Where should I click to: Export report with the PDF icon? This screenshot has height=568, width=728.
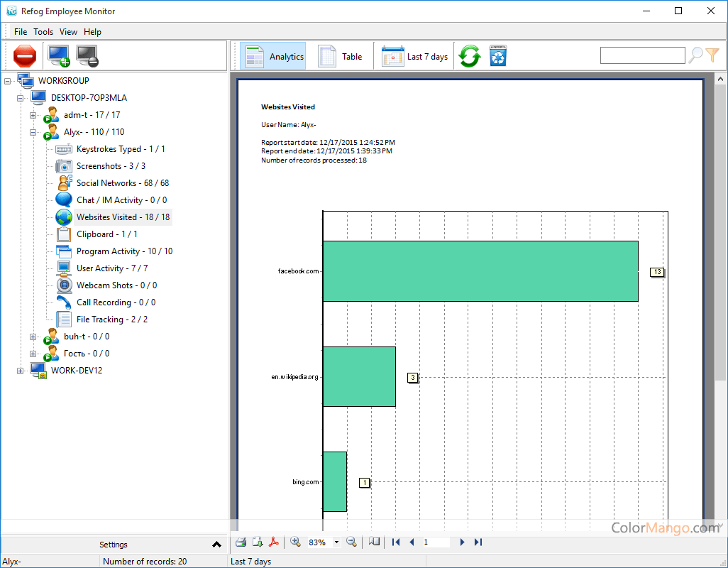tap(273, 542)
